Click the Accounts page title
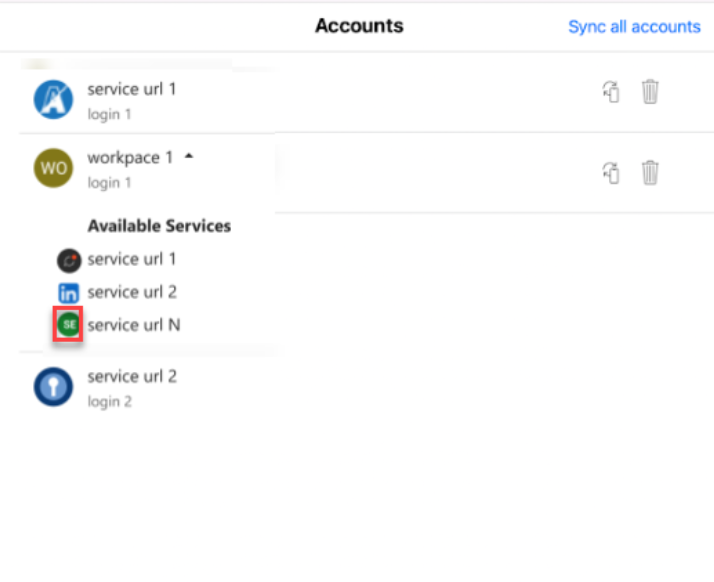This screenshot has height=582, width=714. pyautogui.click(x=359, y=26)
